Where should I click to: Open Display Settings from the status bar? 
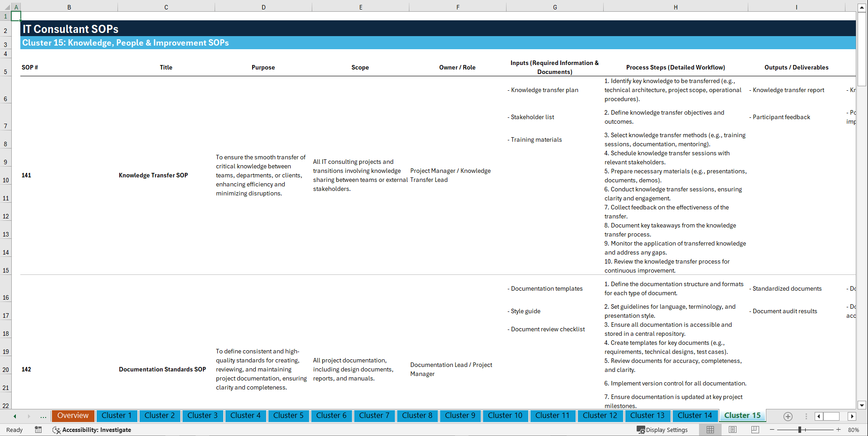(x=662, y=430)
